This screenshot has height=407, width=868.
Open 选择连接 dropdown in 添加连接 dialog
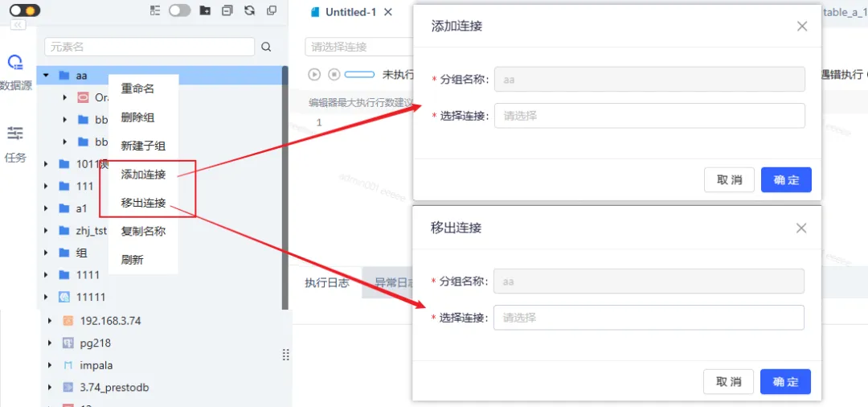point(649,116)
